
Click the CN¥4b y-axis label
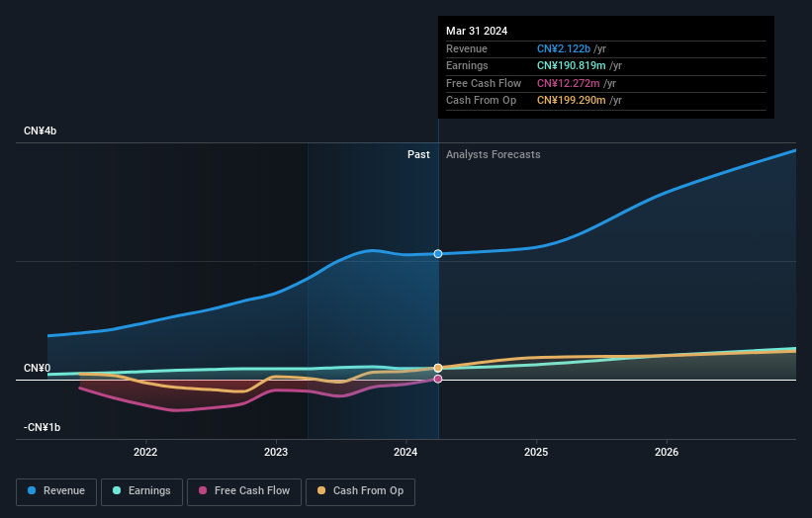point(40,130)
